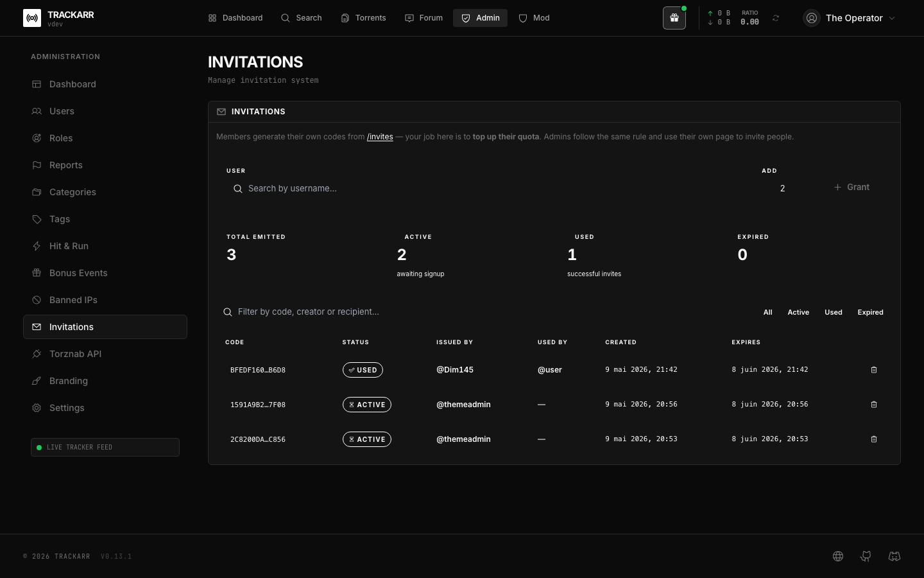924x578 pixels.
Task: Focus the Search by username field
Action: [x=488, y=188]
